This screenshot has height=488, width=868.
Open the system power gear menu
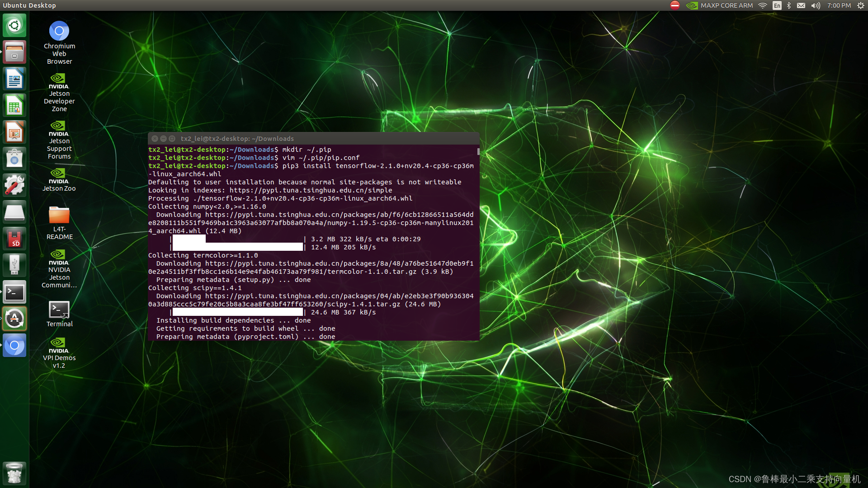pos(861,5)
